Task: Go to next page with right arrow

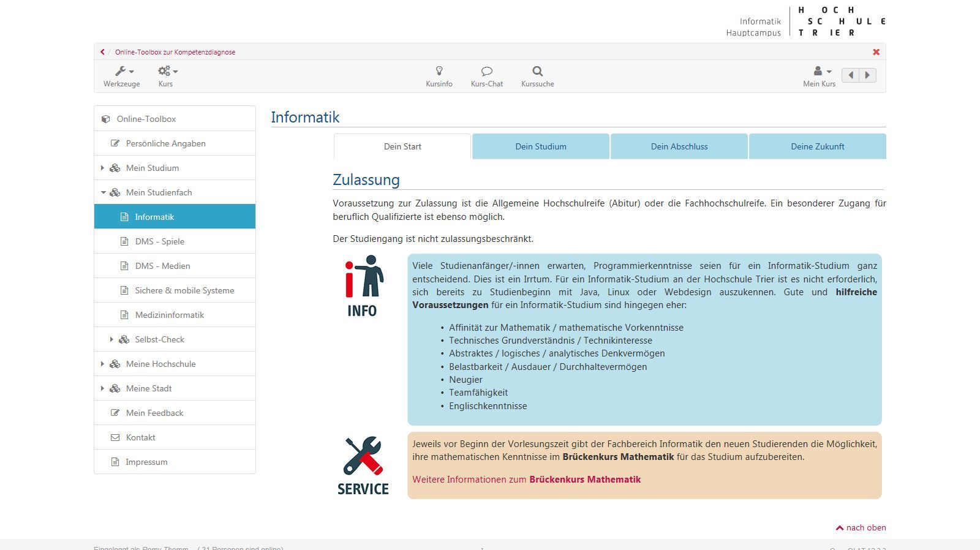Action: pyautogui.click(x=867, y=75)
